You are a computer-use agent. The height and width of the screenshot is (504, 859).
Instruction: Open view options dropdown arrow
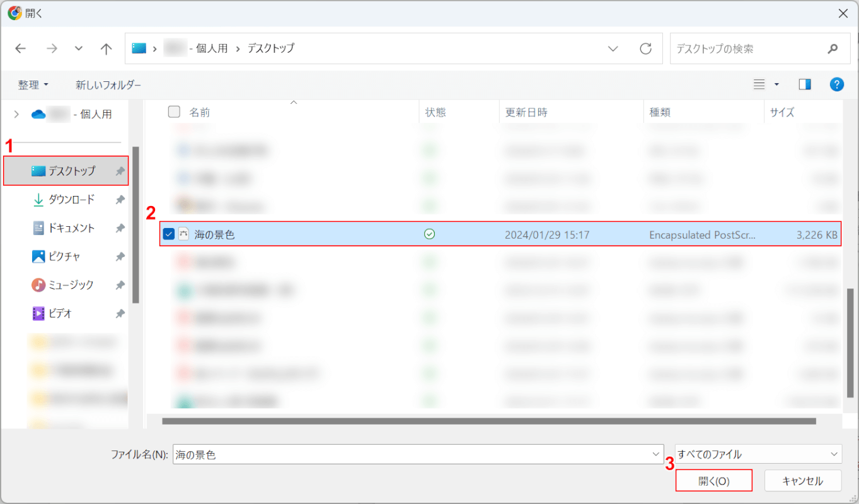(776, 84)
